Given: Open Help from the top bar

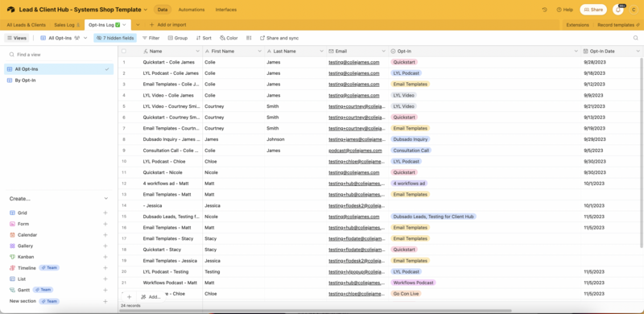Looking at the screenshot, I should pyautogui.click(x=565, y=10).
